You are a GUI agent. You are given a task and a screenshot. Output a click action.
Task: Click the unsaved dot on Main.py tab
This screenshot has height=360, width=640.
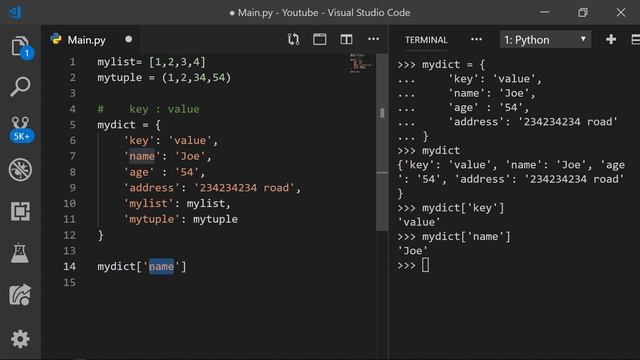point(129,39)
